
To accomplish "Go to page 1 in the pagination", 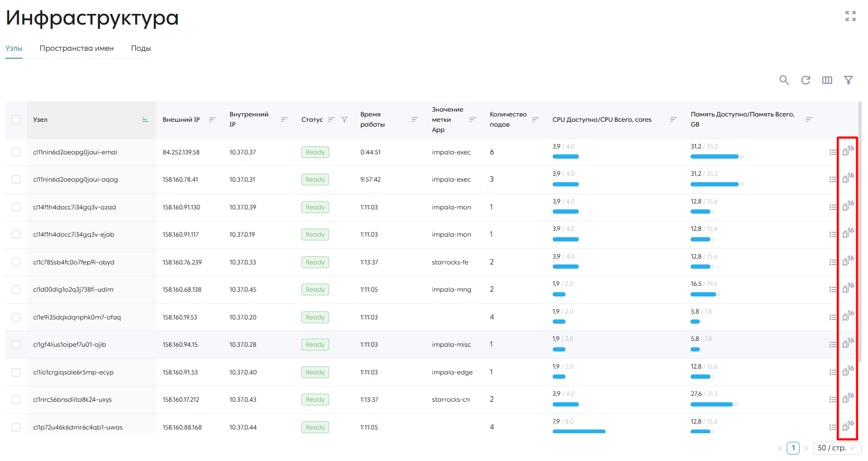I will [793, 448].
